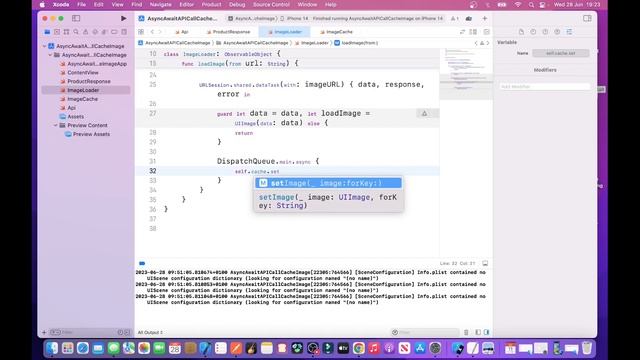This screenshot has width=640, height=360.
Task: Open the Project navigator folder icon
Action: 47,32
